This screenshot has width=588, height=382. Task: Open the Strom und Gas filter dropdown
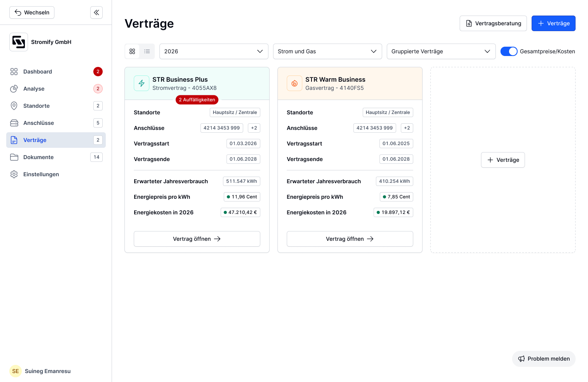pos(327,51)
